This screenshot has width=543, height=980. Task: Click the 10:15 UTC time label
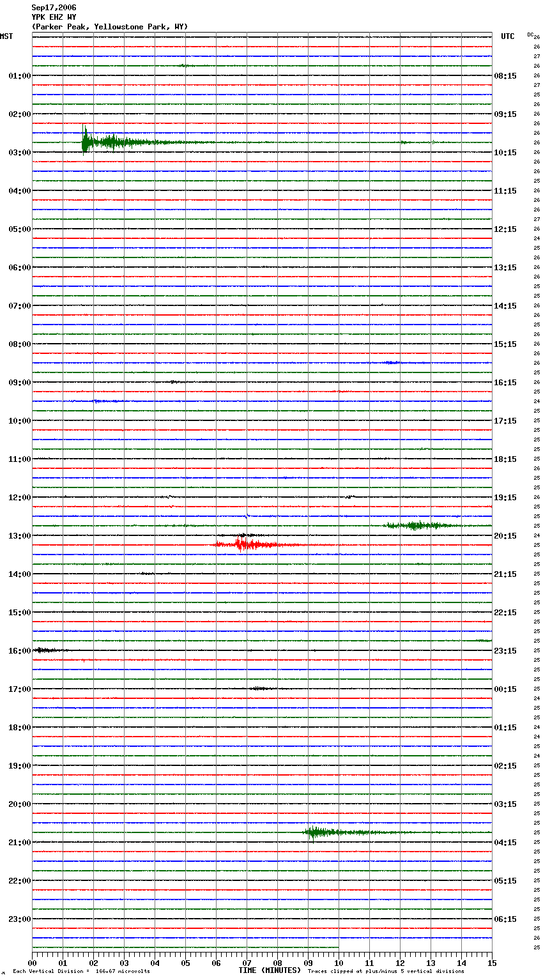[505, 153]
